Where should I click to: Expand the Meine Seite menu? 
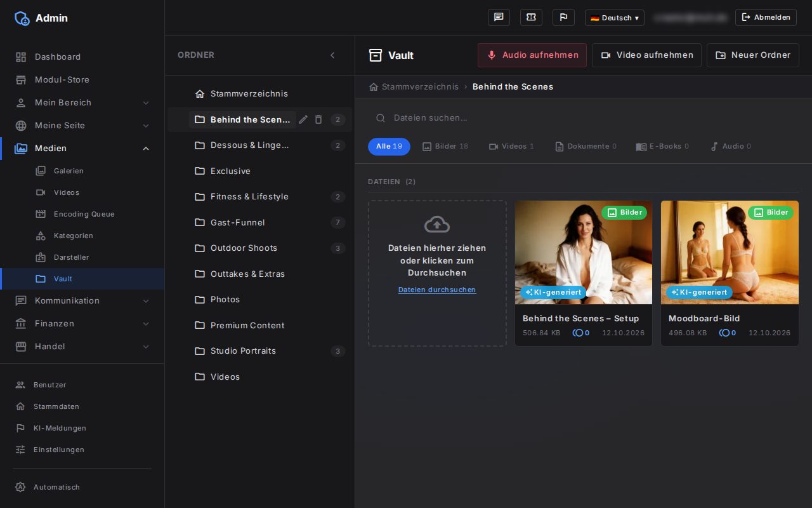[x=82, y=125]
